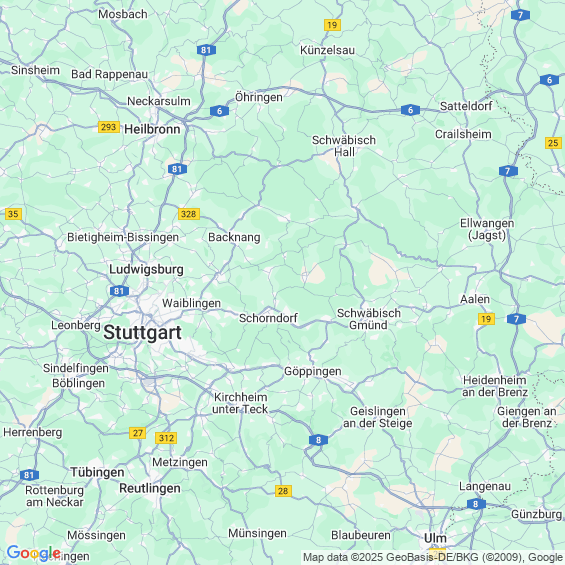Click the yellow 293 road shield
Image resolution: width=565 pixels, height=565 pixels.
109,127
